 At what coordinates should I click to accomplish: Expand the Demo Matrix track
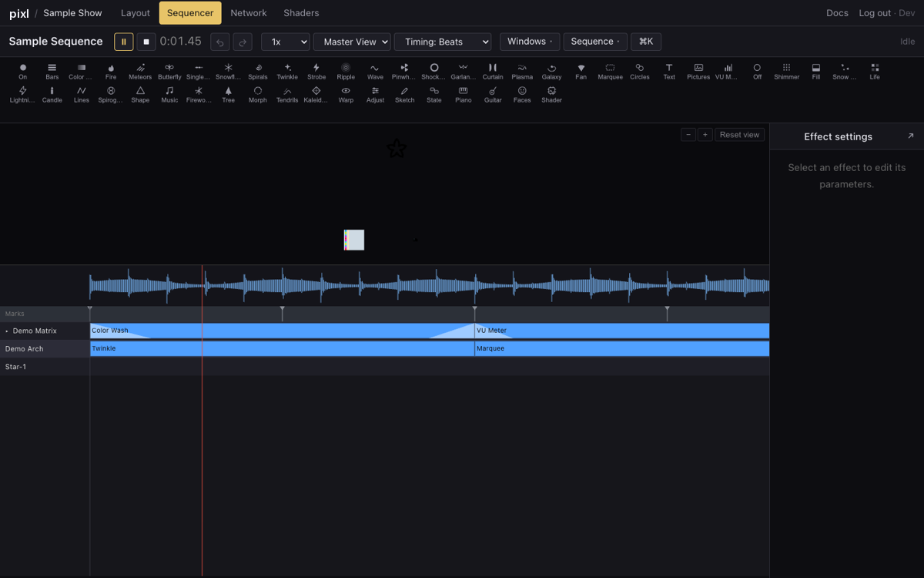[7, 331]
